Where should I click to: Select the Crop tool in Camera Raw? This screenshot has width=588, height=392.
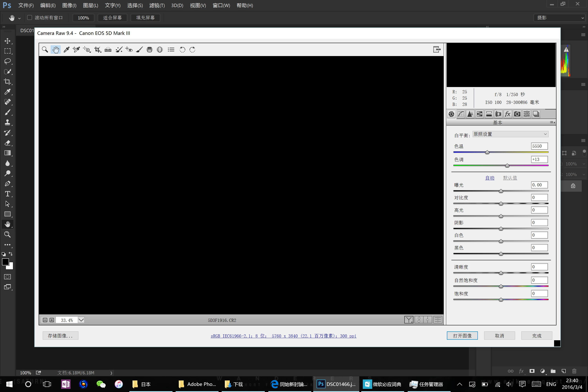click(x=97, y=50)
